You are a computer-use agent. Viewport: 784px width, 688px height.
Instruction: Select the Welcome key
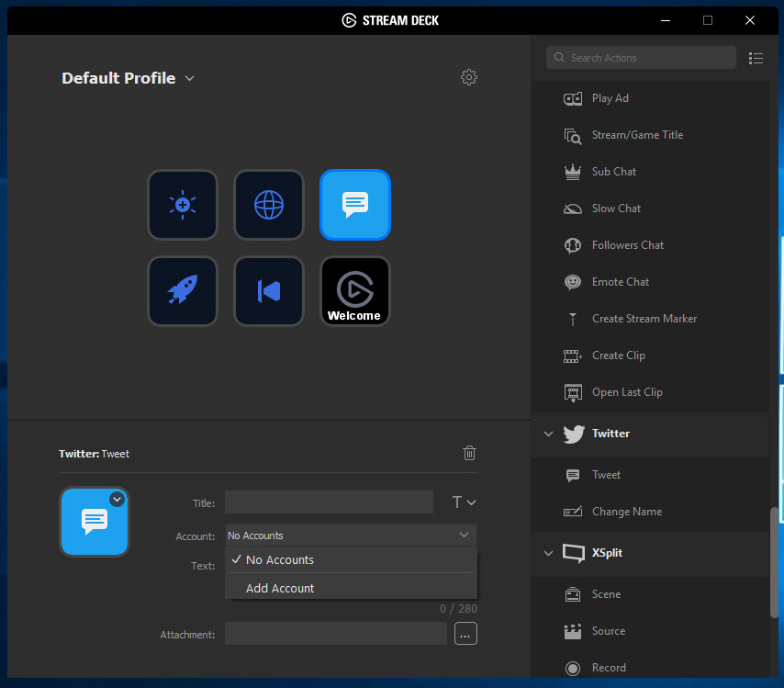[355, 290]
